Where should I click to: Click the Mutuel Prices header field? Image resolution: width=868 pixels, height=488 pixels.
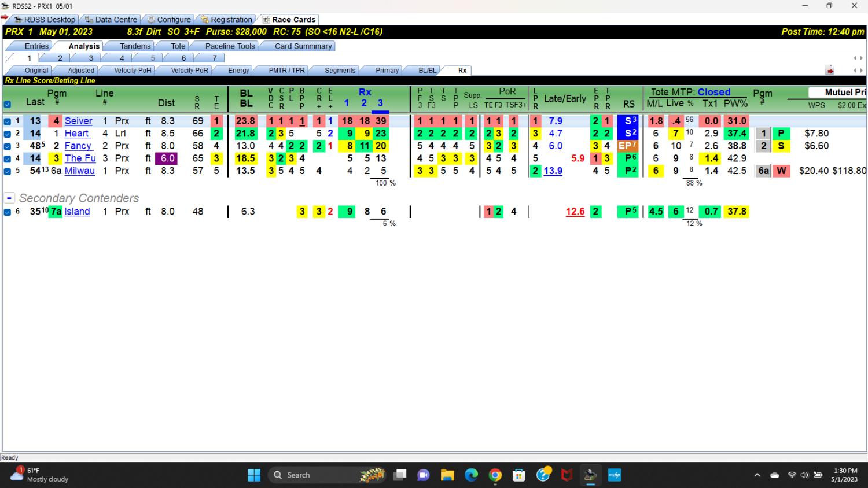click(837, 93)
